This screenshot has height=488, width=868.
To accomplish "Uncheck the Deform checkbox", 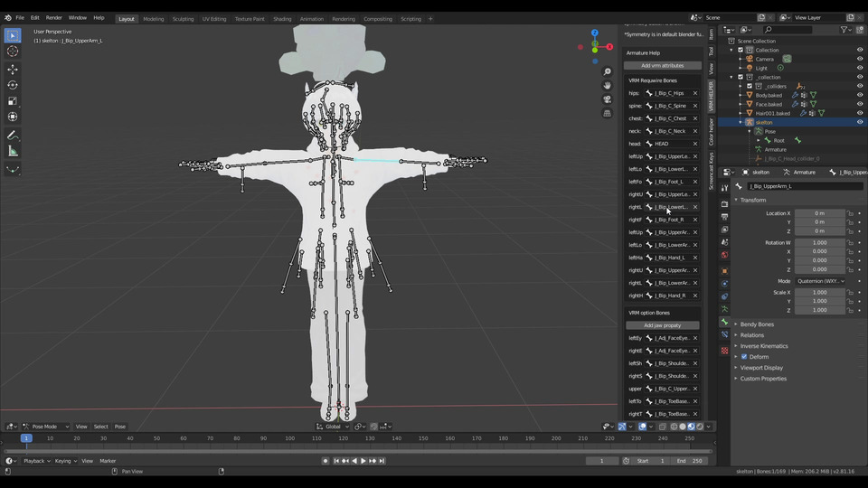I will click(744, 357).
